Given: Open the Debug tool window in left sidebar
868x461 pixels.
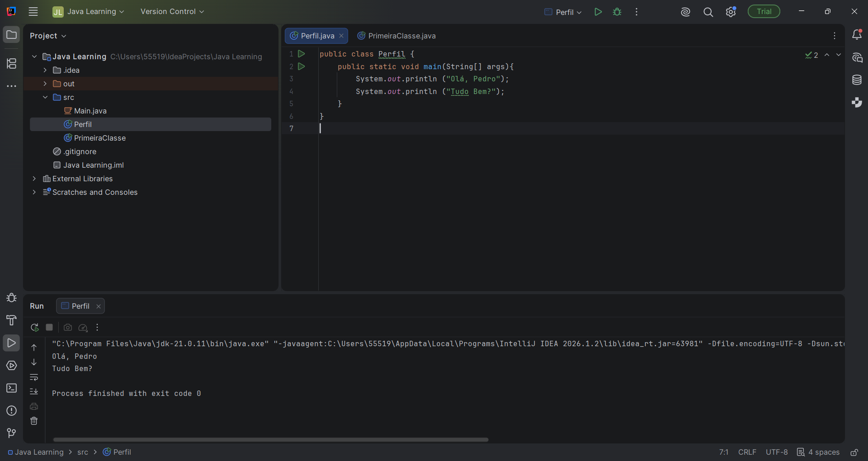Looking at the screenshot, I should click(11, 298).
